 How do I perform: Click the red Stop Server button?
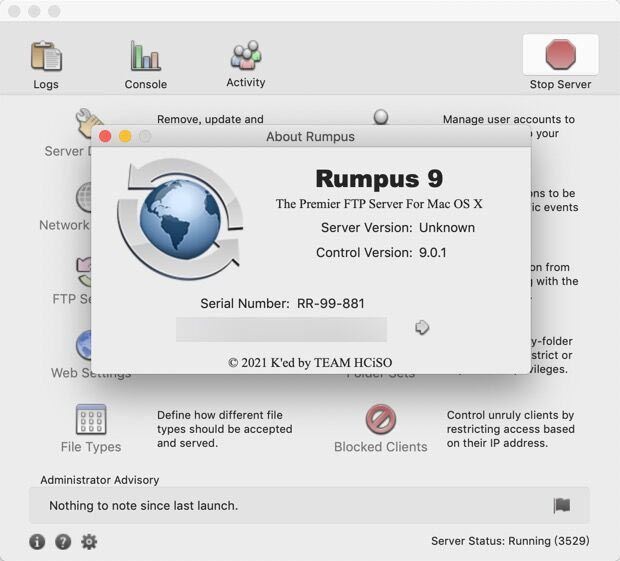coord(560,55)
